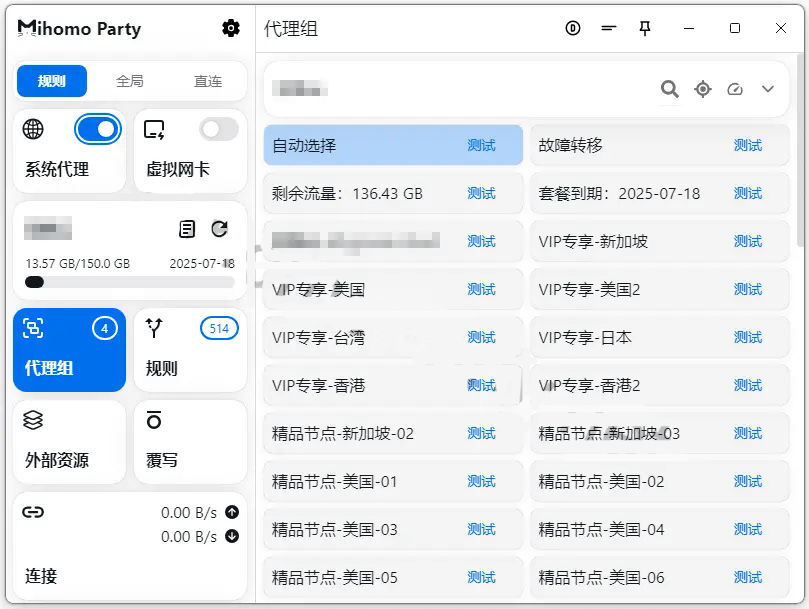This screenshot has width=809, height=609.
Task: Test delay for VIP专享-美国2
Action: [748, 290]
